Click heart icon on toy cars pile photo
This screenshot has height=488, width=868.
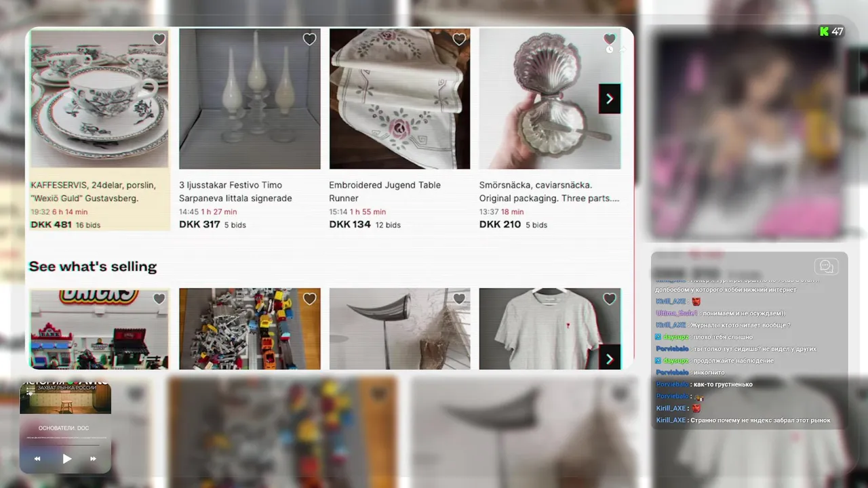309,299
